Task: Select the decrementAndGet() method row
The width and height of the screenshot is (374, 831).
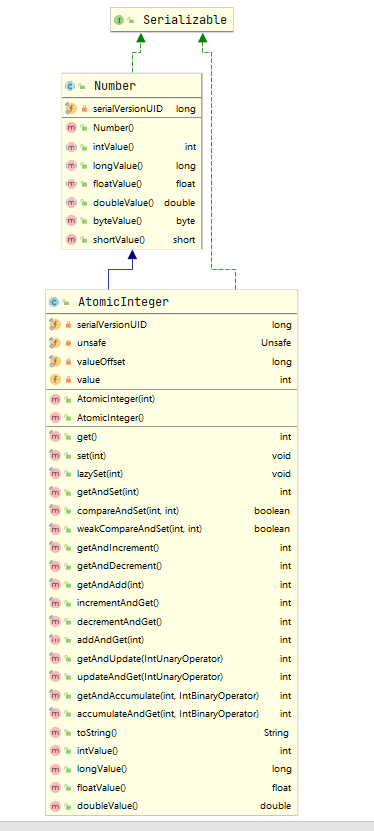Action: (x=172, y=621)
